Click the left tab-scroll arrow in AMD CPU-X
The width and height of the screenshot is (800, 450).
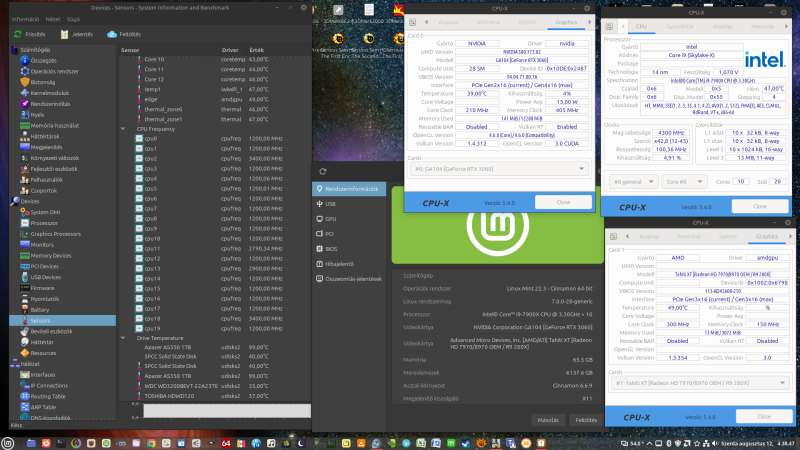pos(627,237)
